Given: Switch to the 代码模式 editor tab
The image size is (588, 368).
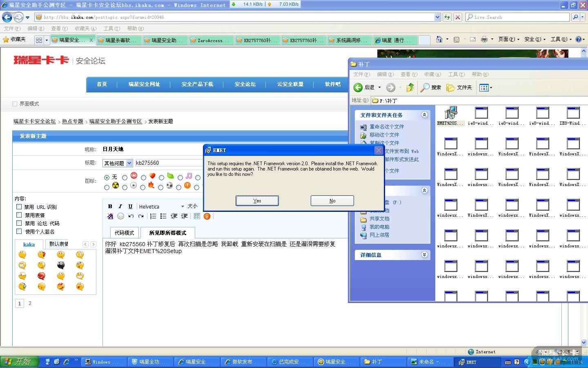Looking at the screenshot, I should 124,233.
